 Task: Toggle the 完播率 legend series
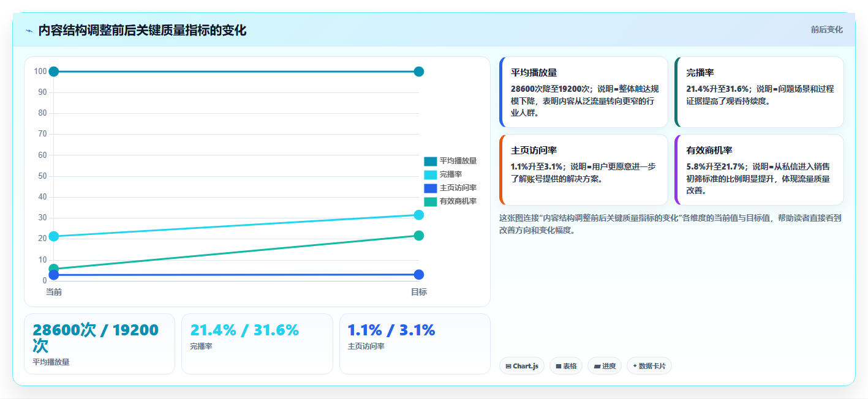tap(443, 174)
